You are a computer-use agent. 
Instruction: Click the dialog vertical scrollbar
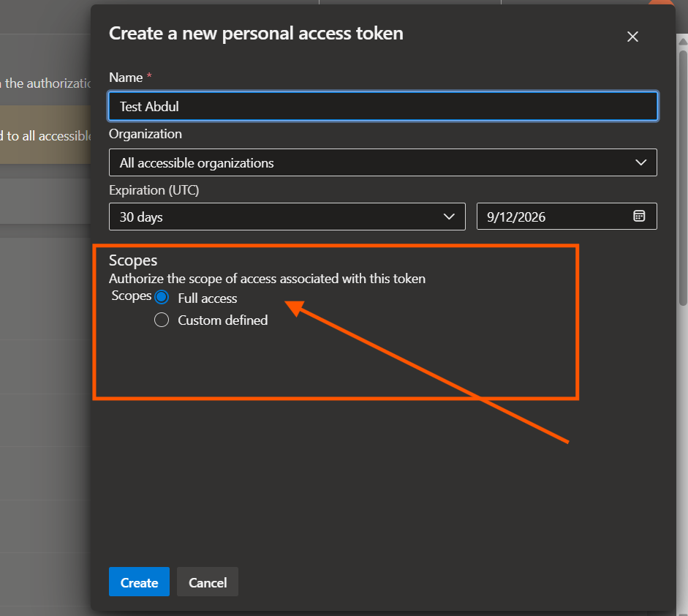pos(683,178)
